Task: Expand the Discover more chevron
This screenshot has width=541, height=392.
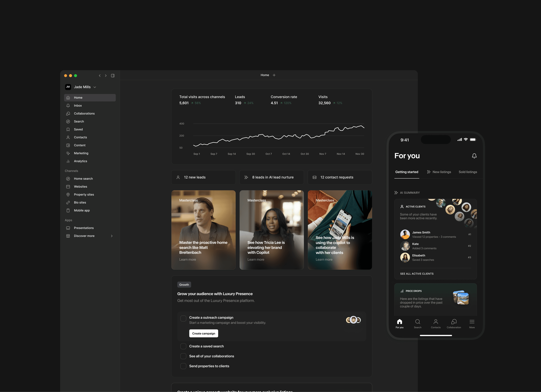Action: [x=112, y=236]
